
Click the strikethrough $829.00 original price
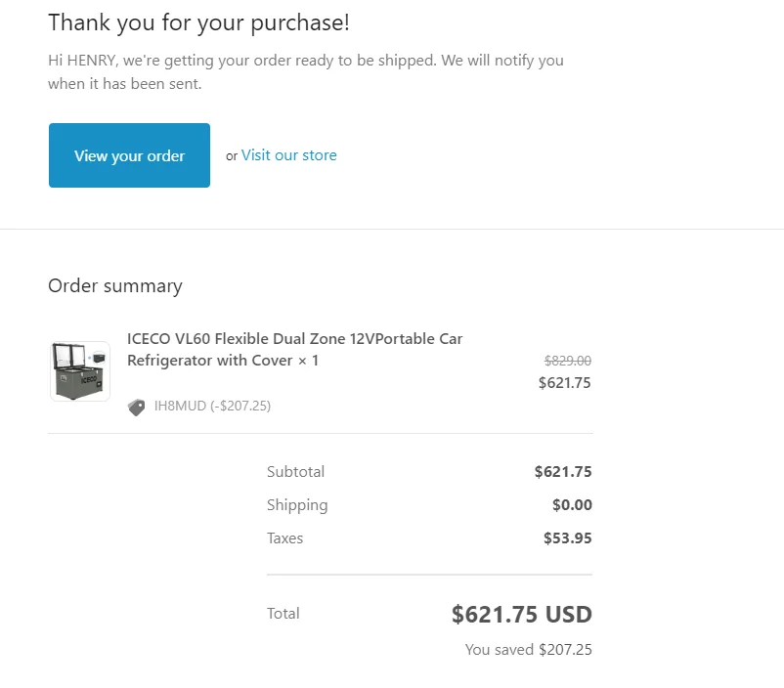[x=567, y=361]
